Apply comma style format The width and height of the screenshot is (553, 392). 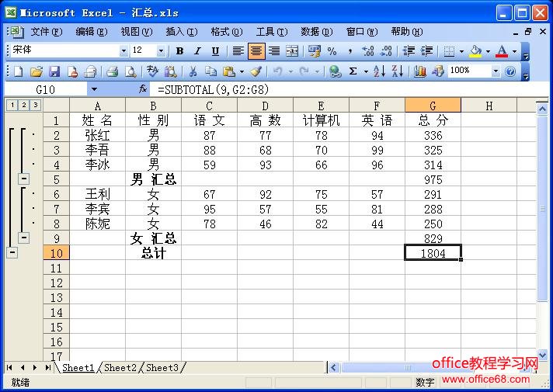tap(350, 51)
